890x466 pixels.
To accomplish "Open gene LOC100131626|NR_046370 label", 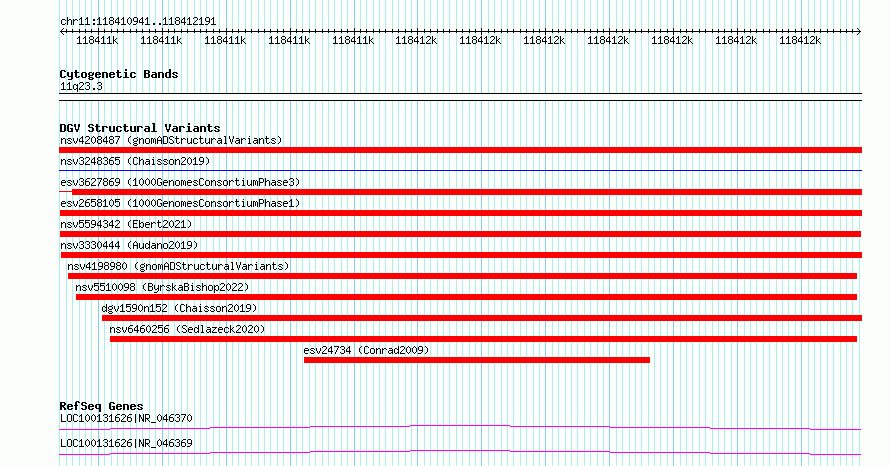I will pos(126,418).
